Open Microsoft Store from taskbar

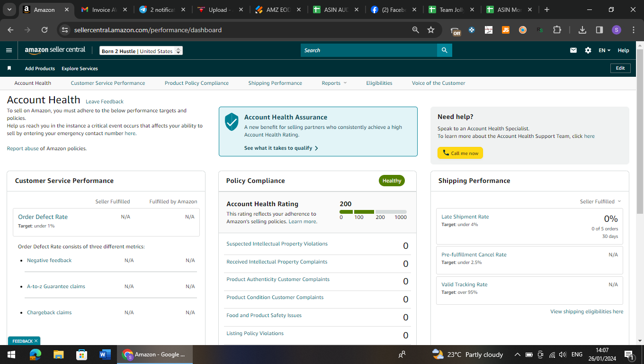click(x=81, y=355)
